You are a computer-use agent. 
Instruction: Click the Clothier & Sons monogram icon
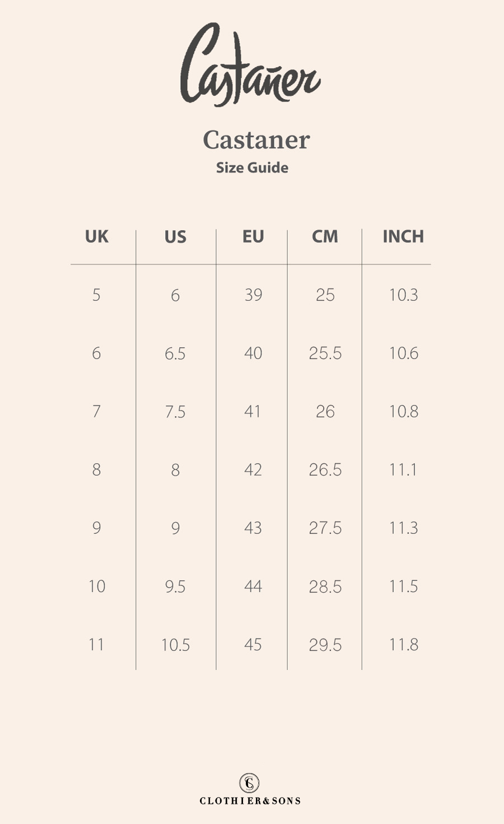tap(249, 783)
